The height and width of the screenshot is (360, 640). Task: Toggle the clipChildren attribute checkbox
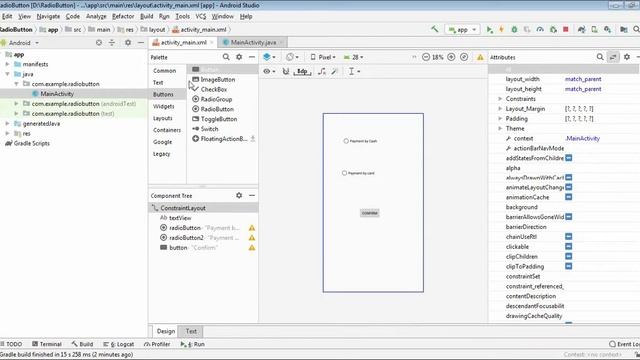[x=569, y=256]
